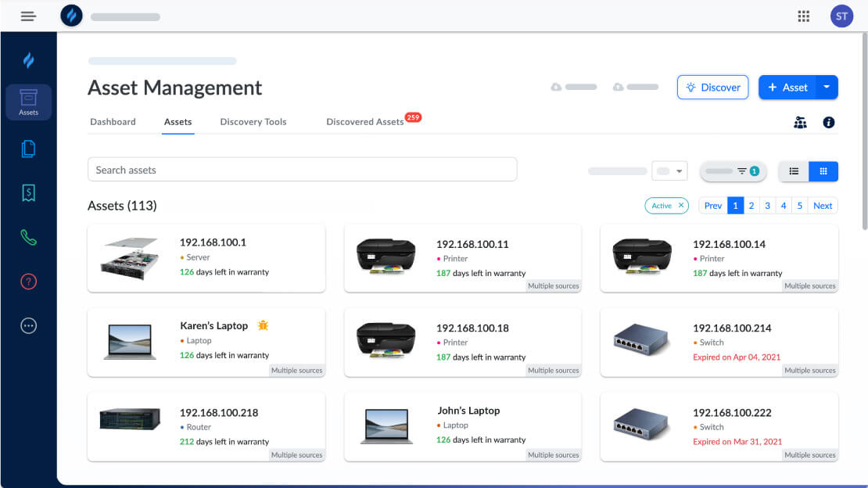This screenshot has height=488, width=868.
Task: Click the Discover button
Action: [x=712, y=88]
